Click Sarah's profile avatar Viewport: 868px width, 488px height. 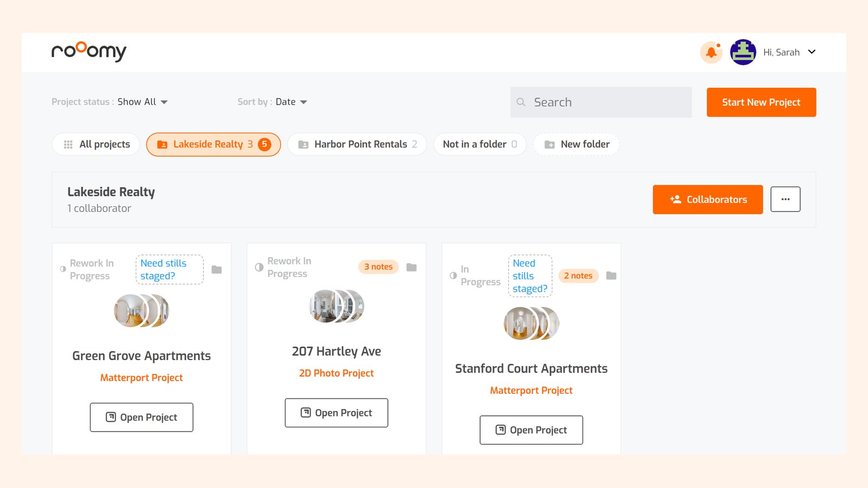[743, 52]
